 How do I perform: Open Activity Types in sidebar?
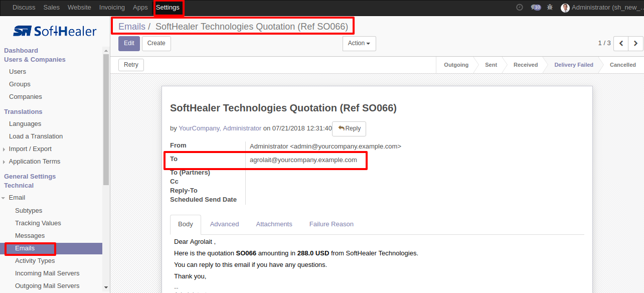(35, 261)
